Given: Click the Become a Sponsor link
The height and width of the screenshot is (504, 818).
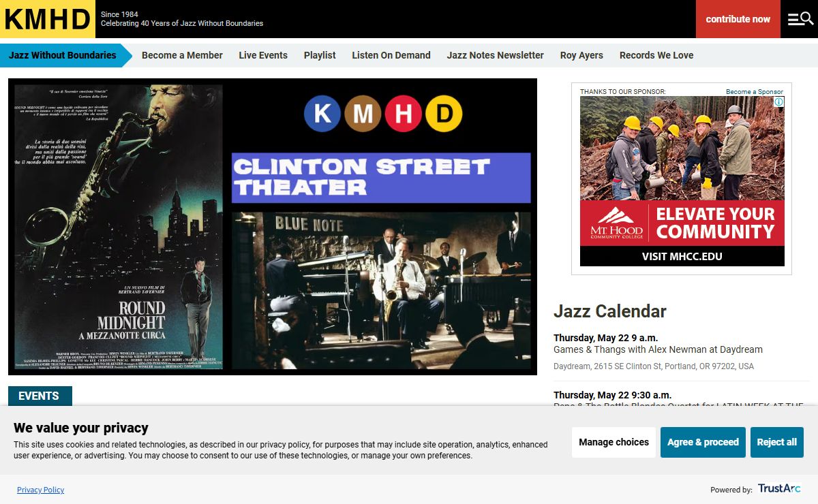Looking at the screenshot, I should point(755,91).
